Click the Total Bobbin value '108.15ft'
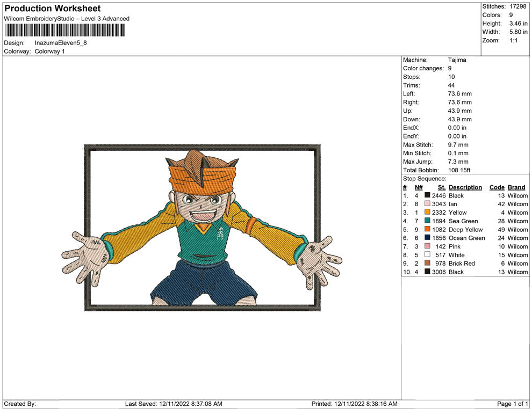This screenshot has width=532, height=409. click(459, 170)
